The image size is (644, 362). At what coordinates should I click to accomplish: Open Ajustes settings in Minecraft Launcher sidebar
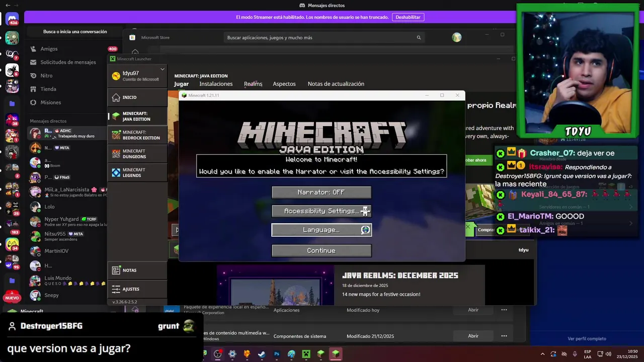pos(137,289)
